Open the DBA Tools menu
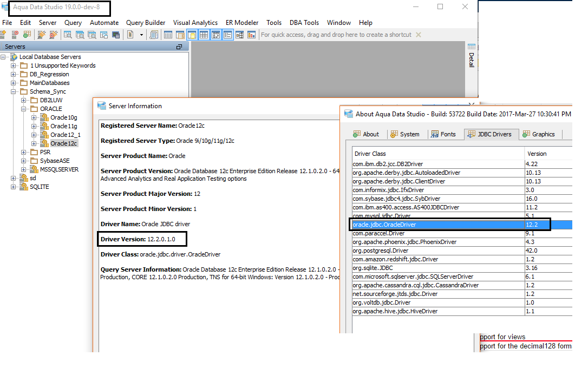Image resolution: width=588 pixels, height=382 pixels. 304,23
